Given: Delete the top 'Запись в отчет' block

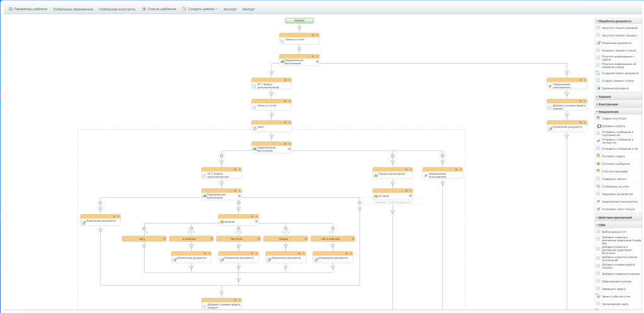Looking at the screenshot, I should 316,35.
